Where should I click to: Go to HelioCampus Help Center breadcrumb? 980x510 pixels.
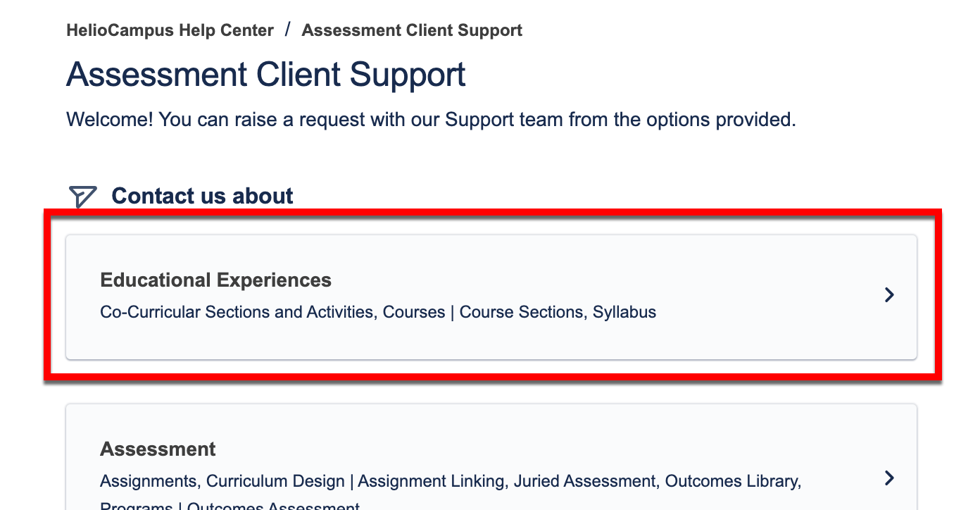coord(170,30)
